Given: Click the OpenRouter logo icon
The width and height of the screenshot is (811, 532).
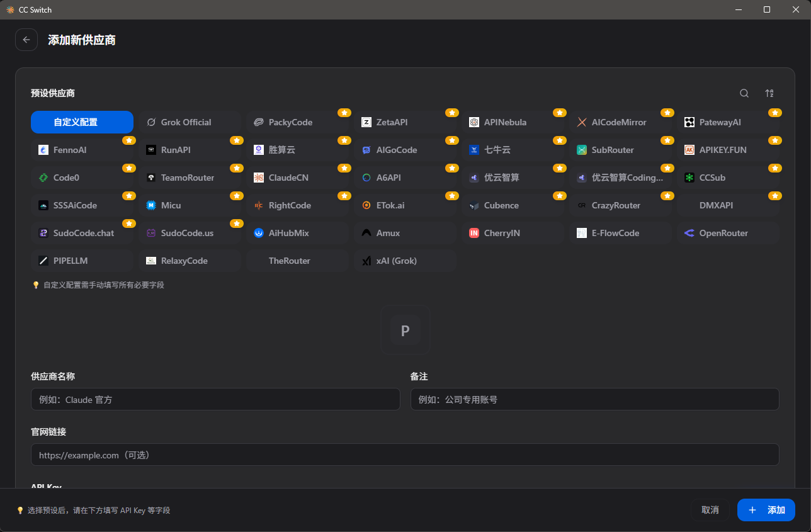Looking at the screenshot, I should click(689, 233).
